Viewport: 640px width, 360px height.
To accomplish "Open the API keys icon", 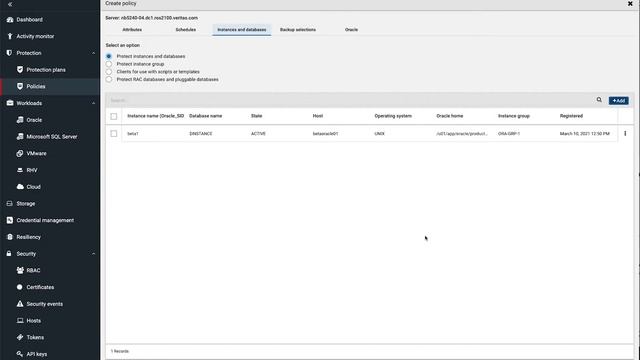I will coord(20,354).
